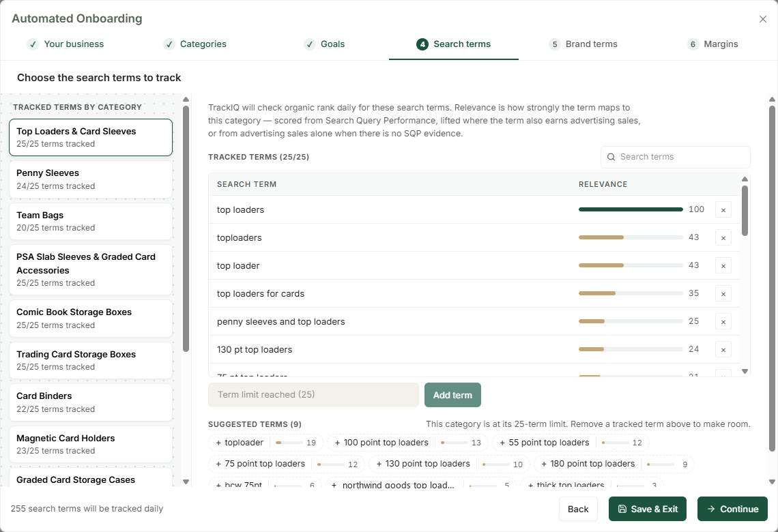Click the RELEVANCE column header
Screen dimensions: 778x532
(603, 184)
